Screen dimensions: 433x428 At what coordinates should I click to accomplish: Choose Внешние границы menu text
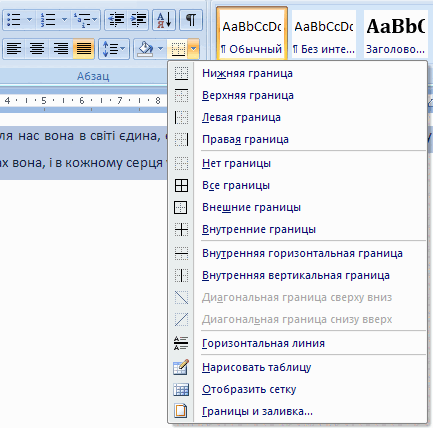pos(251,207)
